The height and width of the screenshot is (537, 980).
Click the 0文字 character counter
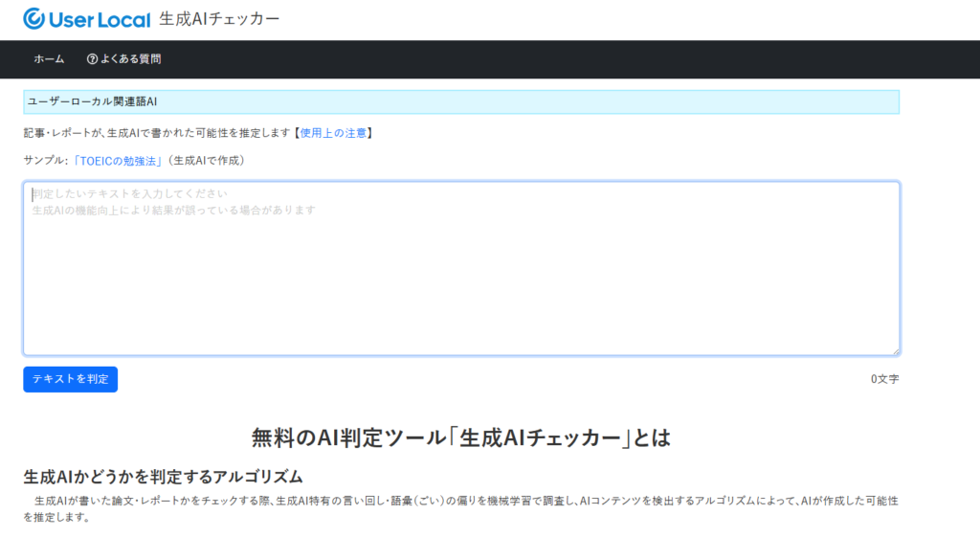point(884,379)
